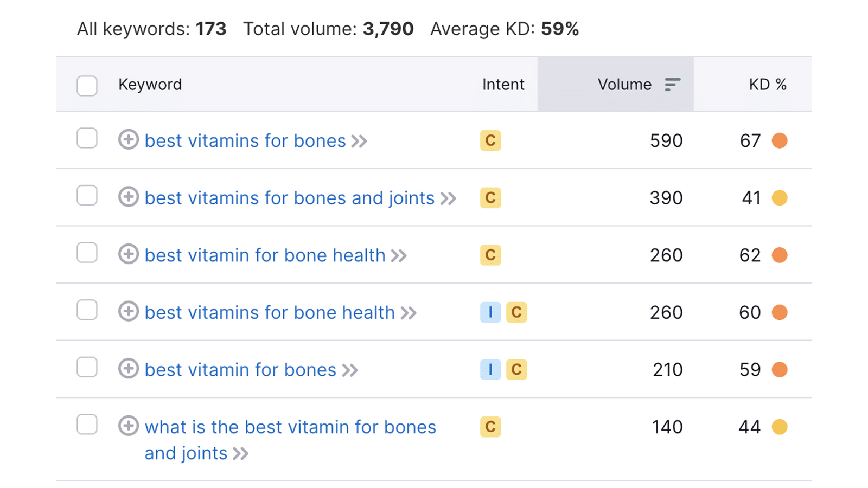Click the KD difficulty dot showing 67
The width and height of the screenshot is (868, 488).
point(780,140)
